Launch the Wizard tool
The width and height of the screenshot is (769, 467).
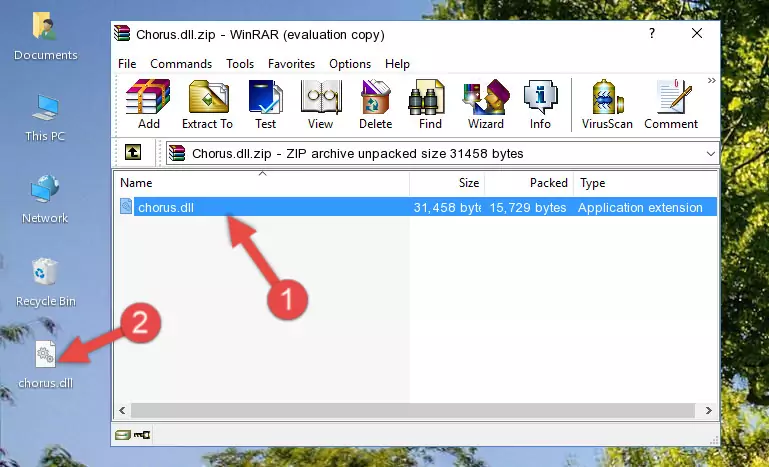coord(486,104)
